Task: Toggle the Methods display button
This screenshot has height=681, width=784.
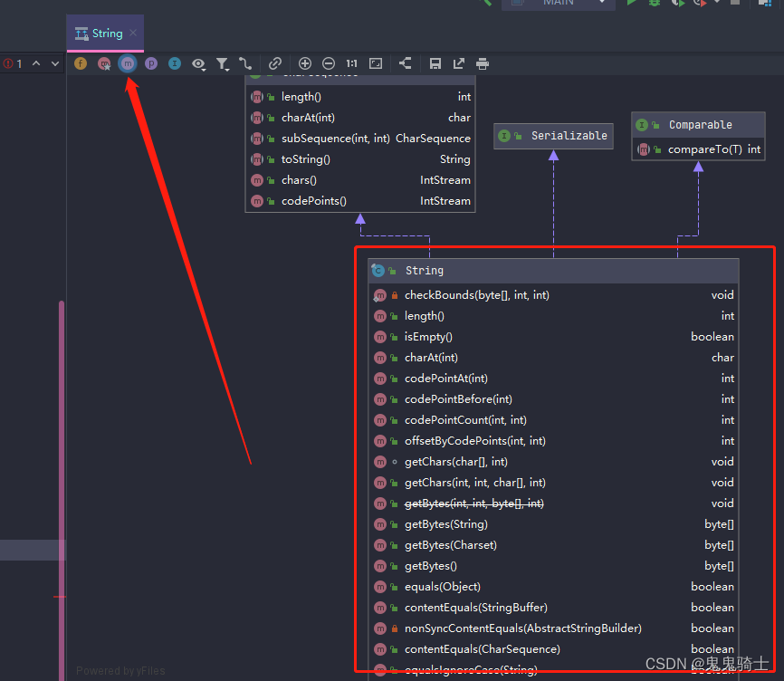Action: [128, 63]
